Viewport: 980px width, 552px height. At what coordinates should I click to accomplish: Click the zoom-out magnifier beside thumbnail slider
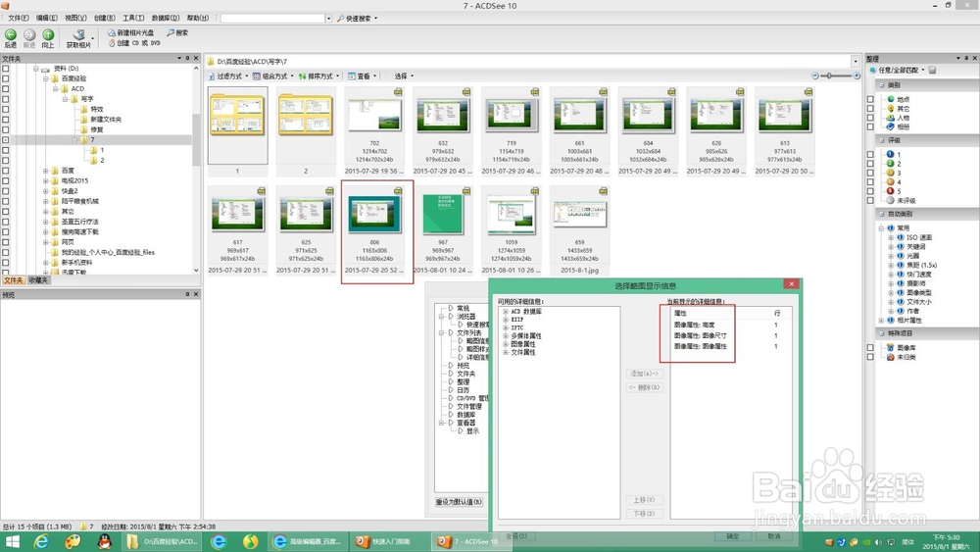(x=815, y=75)
